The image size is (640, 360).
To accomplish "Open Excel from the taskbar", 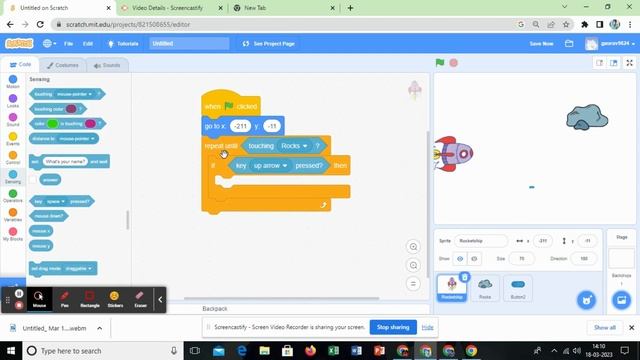I will click(x=333, y=351).
